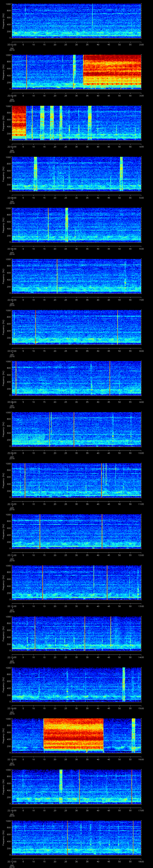The image size is (153, 868).
Task: Open the spectrogram panel starting at 22:07:00
Action: [x=77, y=327]
